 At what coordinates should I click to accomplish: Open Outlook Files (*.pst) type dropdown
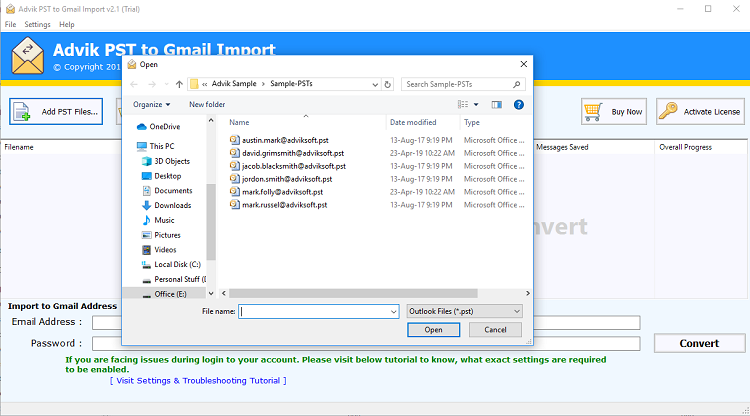pos(464,311)
